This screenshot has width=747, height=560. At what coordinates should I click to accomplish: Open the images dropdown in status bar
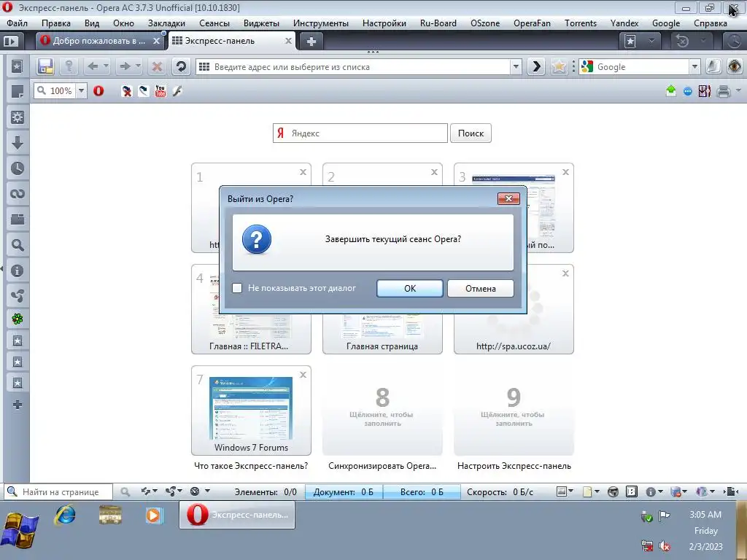(570, 491)
